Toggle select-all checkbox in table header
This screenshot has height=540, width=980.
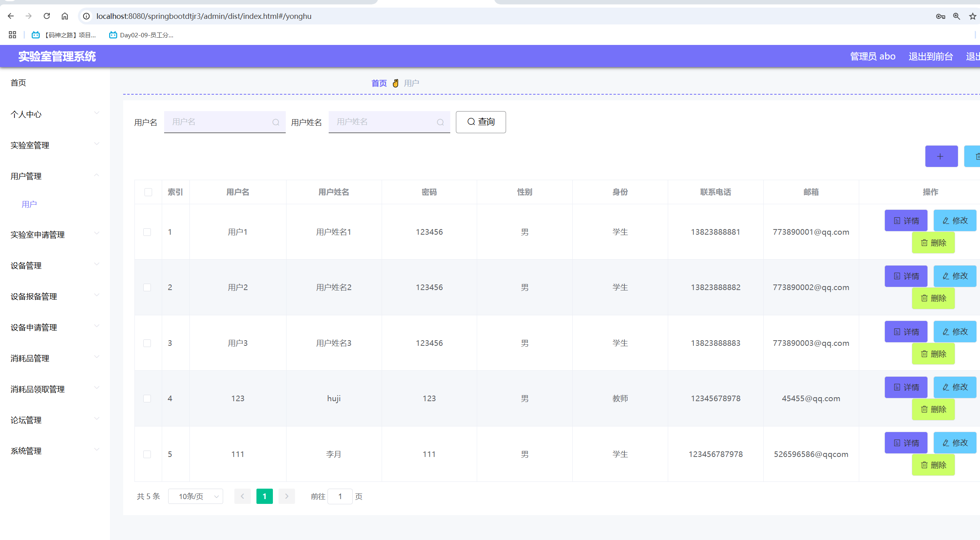pyautogui.click(x=148, y=192)
